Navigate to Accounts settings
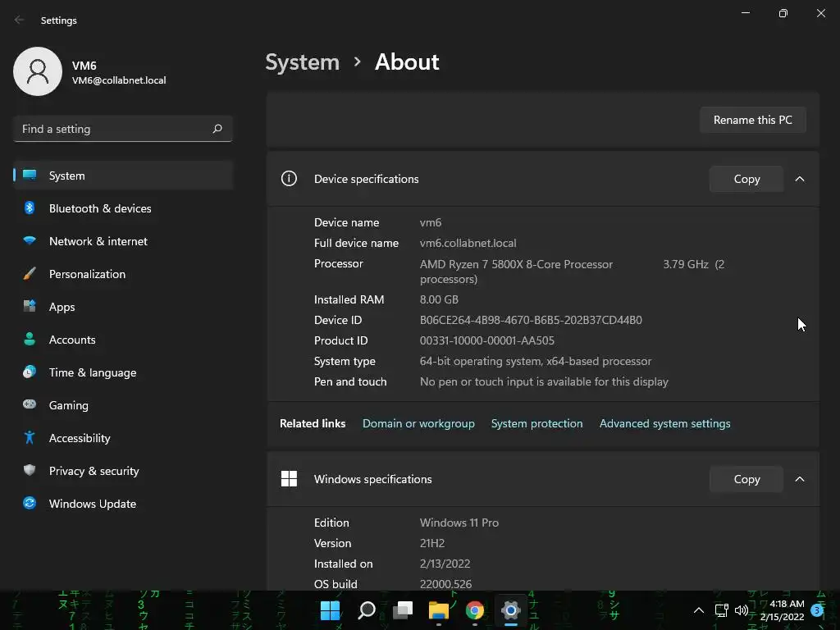Viewport: 840px width, 630px height. (123, 339)
